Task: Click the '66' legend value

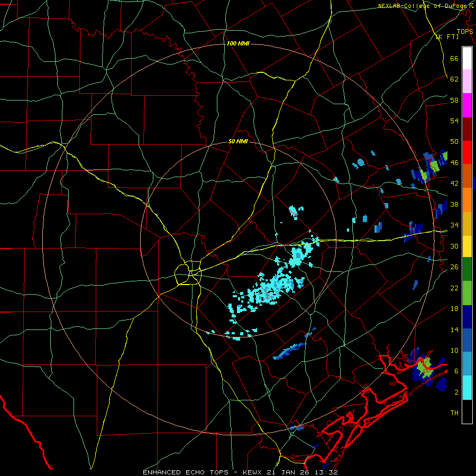Action: pyautogui.click(x=454, y=59)
